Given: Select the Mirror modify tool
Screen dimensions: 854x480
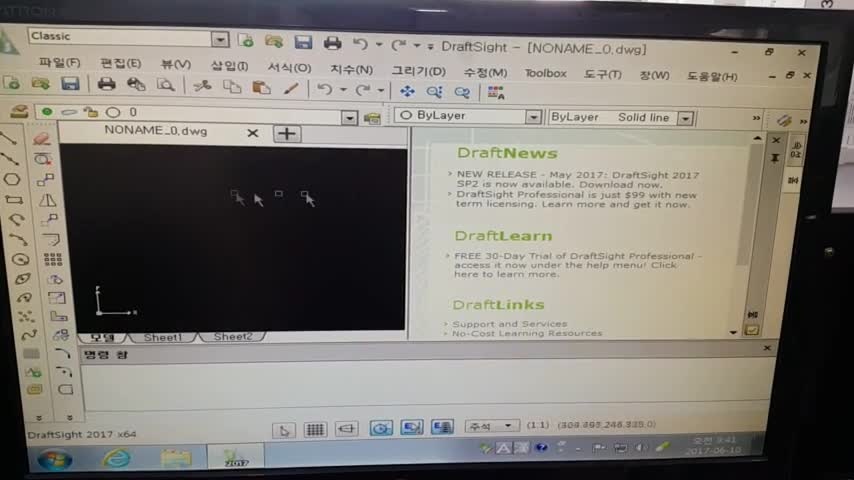Looking at the screenshot, I should tap(47, 200).
